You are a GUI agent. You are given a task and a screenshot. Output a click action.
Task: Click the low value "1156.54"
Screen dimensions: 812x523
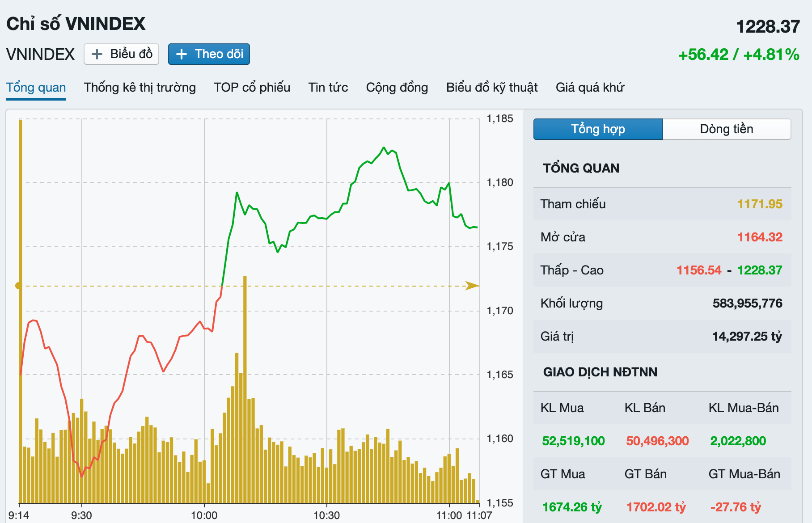pos(699,270)
